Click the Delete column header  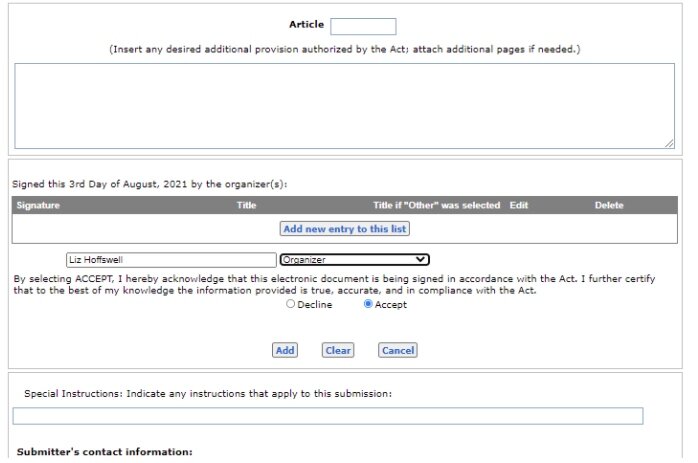(x=609, y=206)
